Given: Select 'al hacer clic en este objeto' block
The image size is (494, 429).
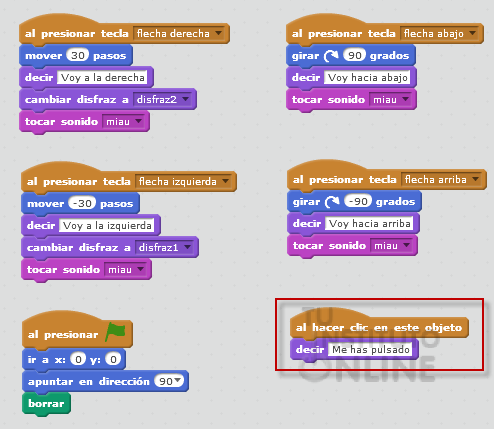Looking at the screenshot, I should point(379,327).
